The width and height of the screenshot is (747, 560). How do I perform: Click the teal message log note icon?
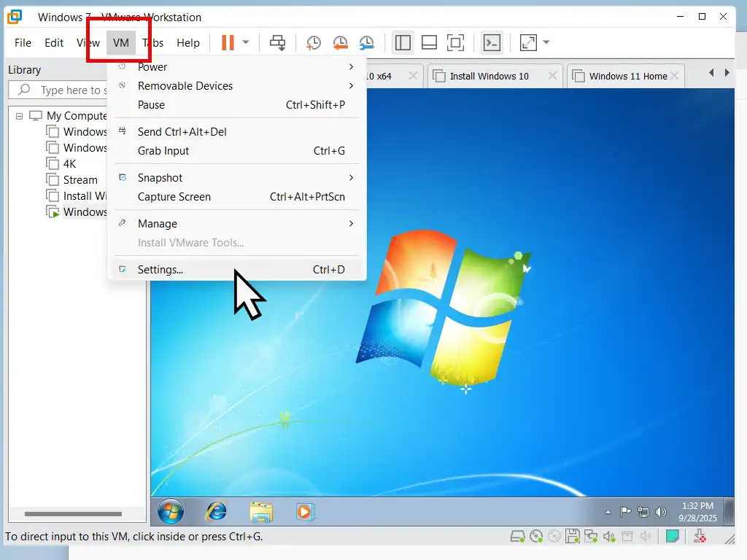pos(672,537)
